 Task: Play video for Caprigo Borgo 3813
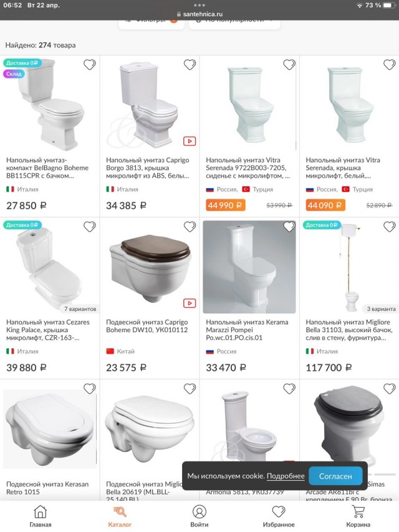click(x=190, y=141)
